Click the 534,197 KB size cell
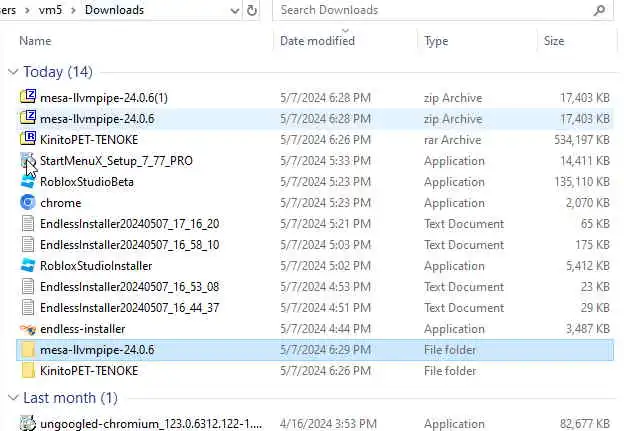This screenshot has height=431, width=624. [582, 140]
